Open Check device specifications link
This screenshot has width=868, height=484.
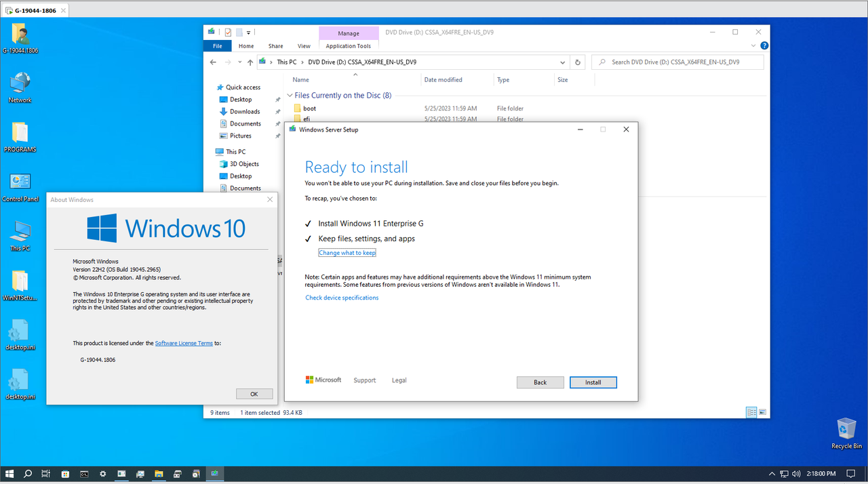(x=342, y=298)
